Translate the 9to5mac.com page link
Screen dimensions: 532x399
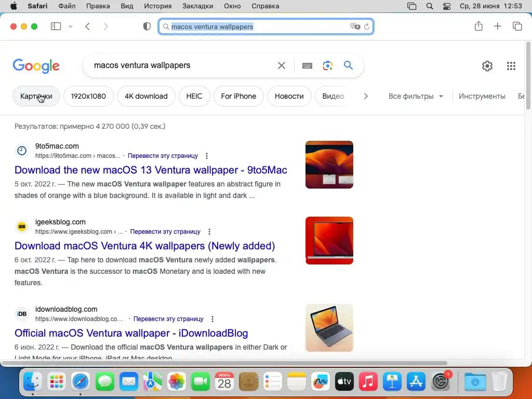[163, 156]
